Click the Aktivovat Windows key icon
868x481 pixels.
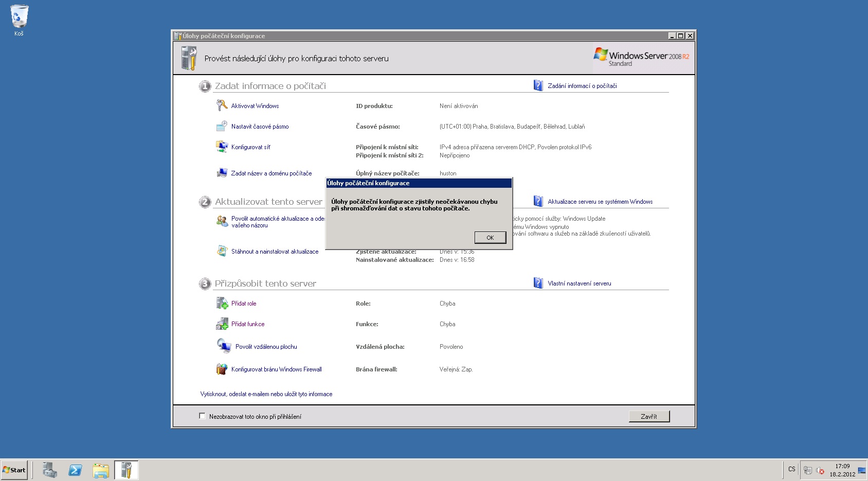click(222, 105)
